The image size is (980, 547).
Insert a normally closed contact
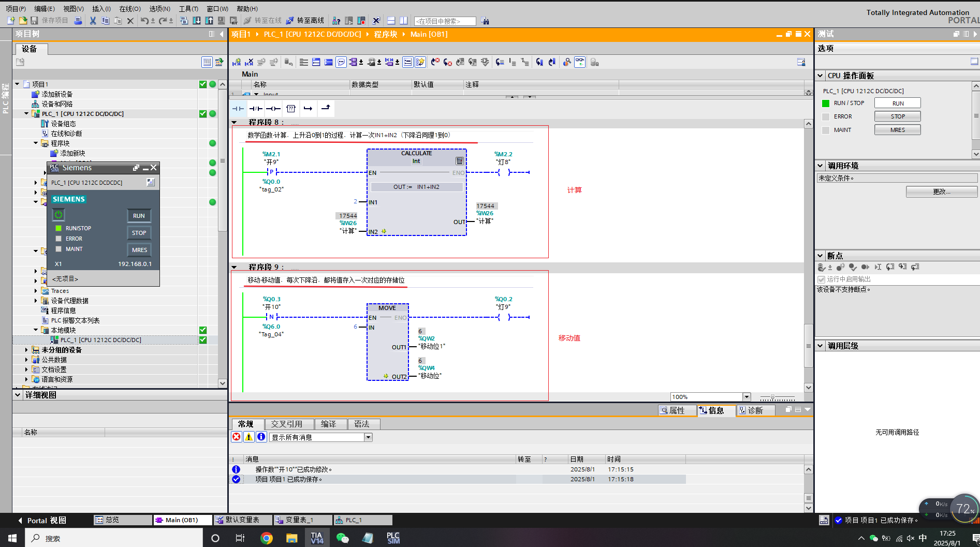[256, 109]
